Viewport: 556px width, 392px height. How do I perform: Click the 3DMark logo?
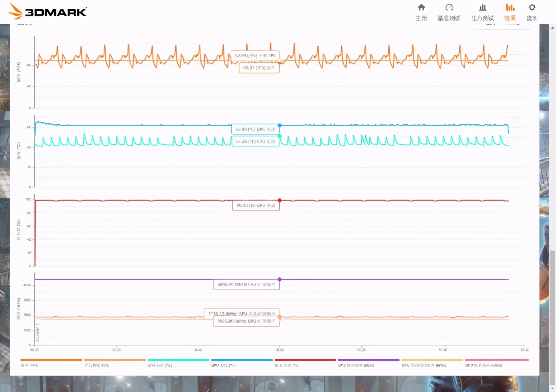[x=47, y=11]
